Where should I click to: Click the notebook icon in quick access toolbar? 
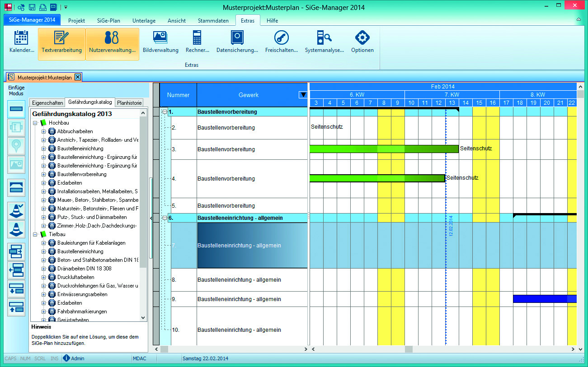[x=53, y=7]
